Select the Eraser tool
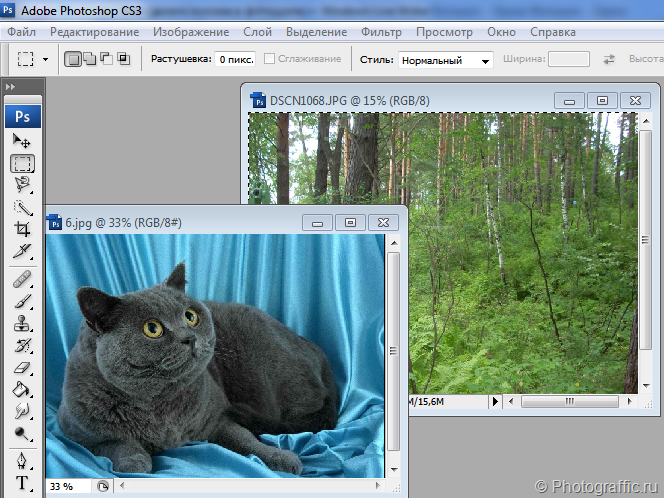The height and width of the screenshot is (498, 664). [22, 368]
